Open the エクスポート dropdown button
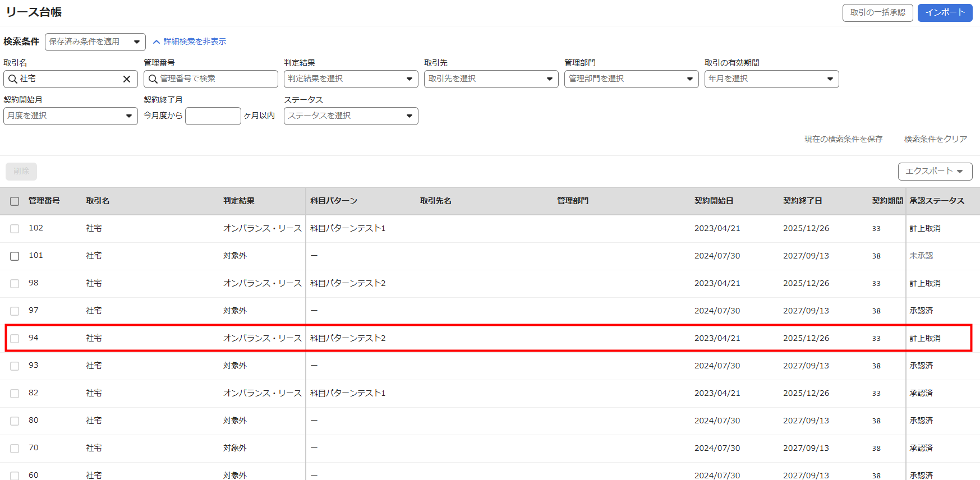The image size is (980, 480). [x=935, y=172]
